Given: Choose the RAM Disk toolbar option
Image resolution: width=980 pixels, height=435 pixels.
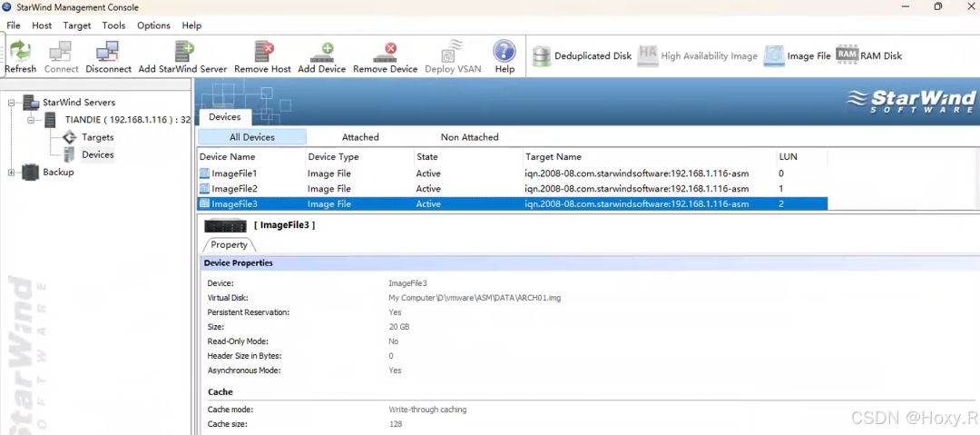Looking at the screenshot, I should 847,54.
